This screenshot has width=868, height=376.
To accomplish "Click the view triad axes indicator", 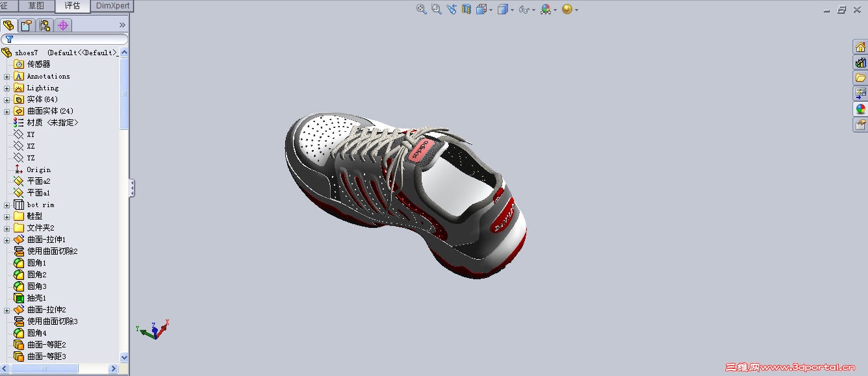I will click(153, 329).
